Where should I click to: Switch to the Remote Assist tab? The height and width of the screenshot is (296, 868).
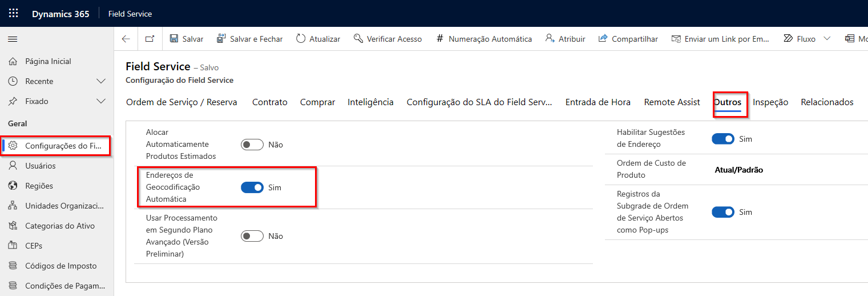[672, 102]
